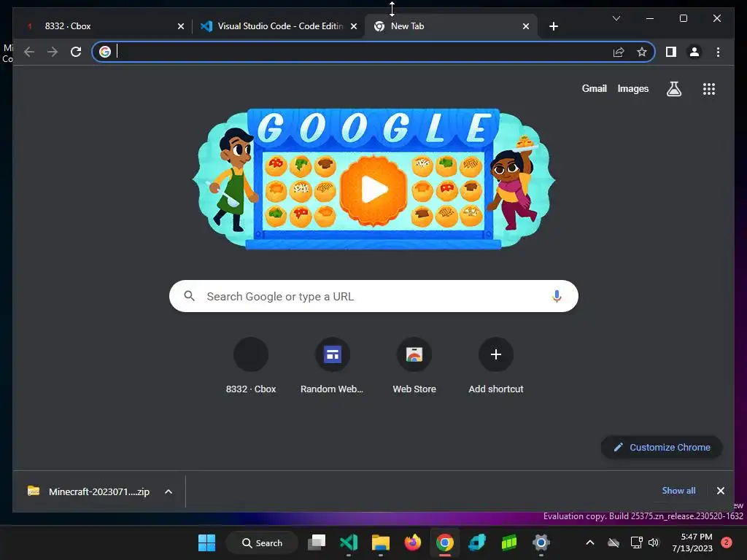The height and width of the screenshot is (560, 747).
Task: Open the green app icon on taskbar
Action: (x=508, y=542)
